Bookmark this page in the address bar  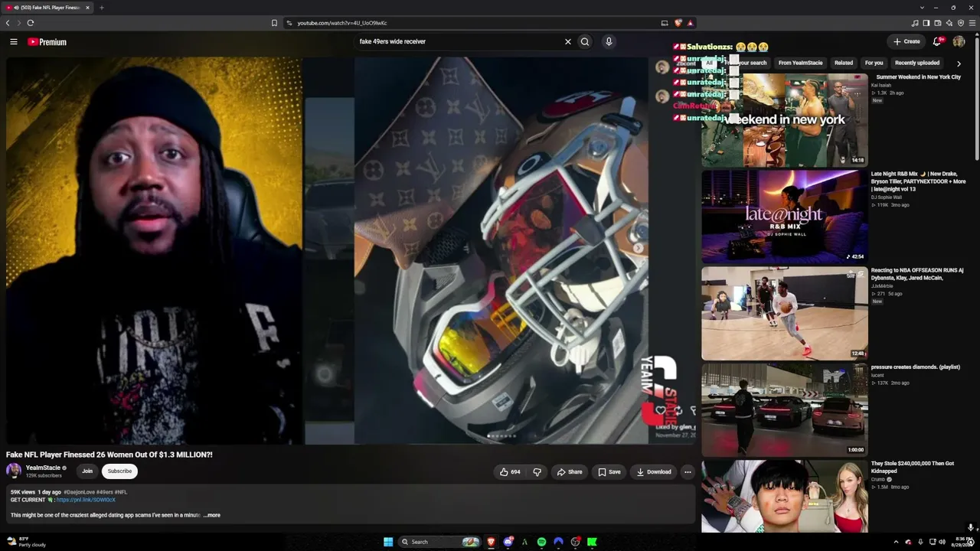coord(274,23)
